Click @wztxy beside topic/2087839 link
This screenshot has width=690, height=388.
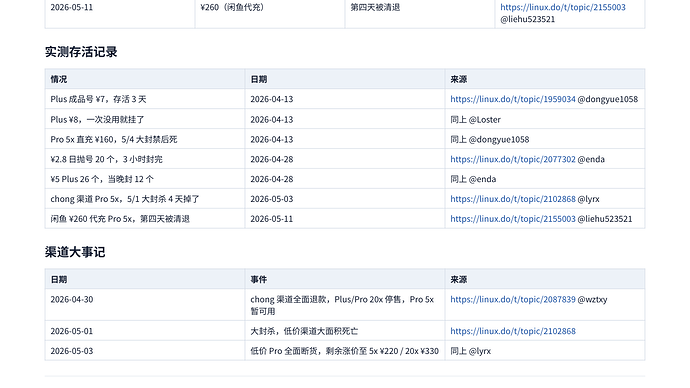point(592,299)
